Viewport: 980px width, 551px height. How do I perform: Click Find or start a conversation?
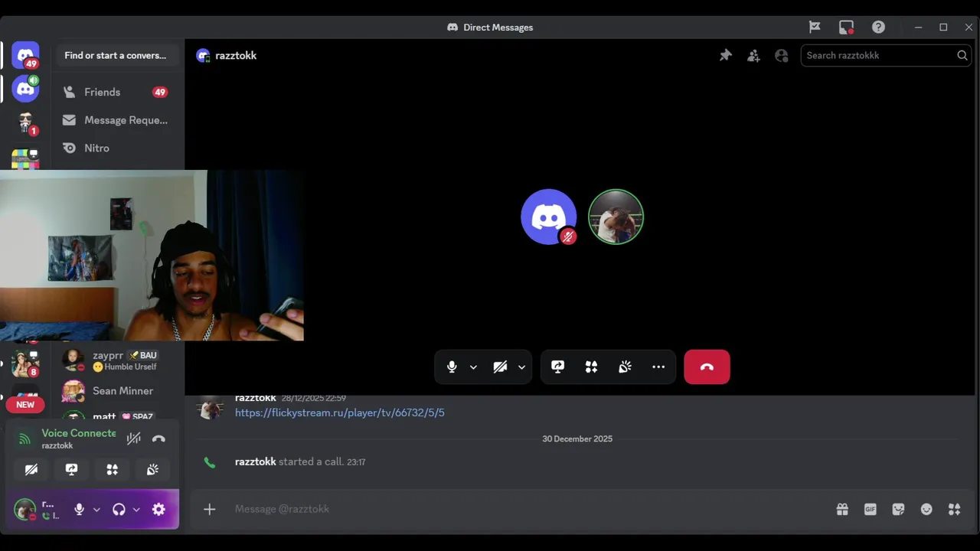(117, 55)
